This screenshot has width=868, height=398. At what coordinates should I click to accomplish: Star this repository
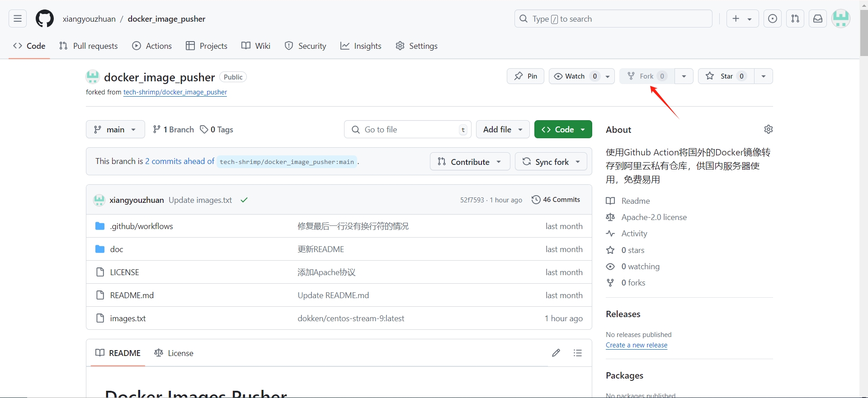click(726, 76)
